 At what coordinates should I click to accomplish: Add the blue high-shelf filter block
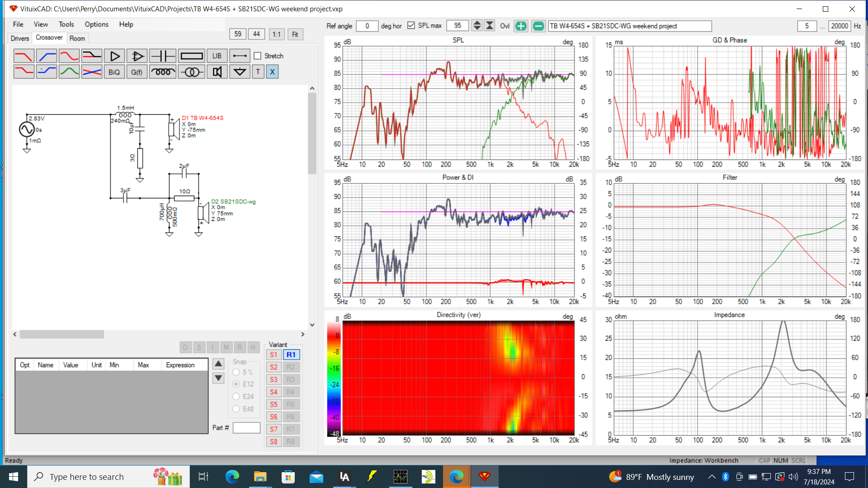(47, 72)
